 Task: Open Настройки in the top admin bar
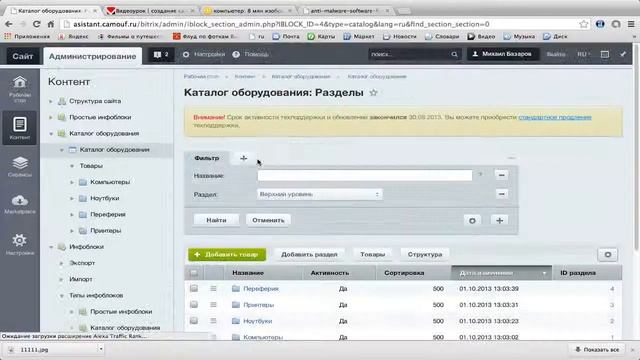pyautogui.click(x=203, y=54)
